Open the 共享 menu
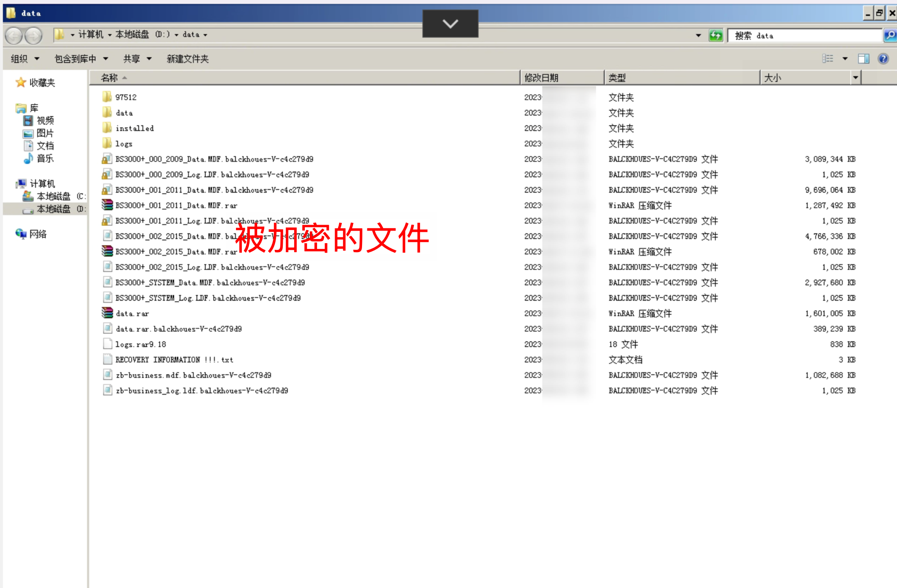The height and width of the screenshot is (588, 897). 137,59
